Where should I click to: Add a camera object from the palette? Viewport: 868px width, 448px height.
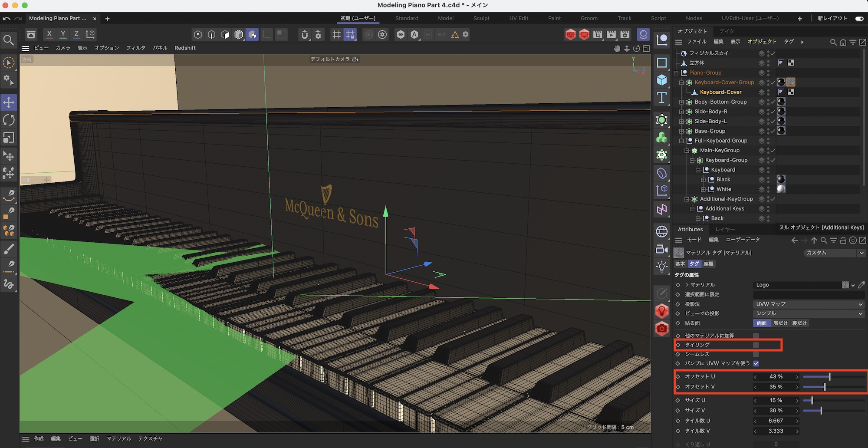[661, 249]
